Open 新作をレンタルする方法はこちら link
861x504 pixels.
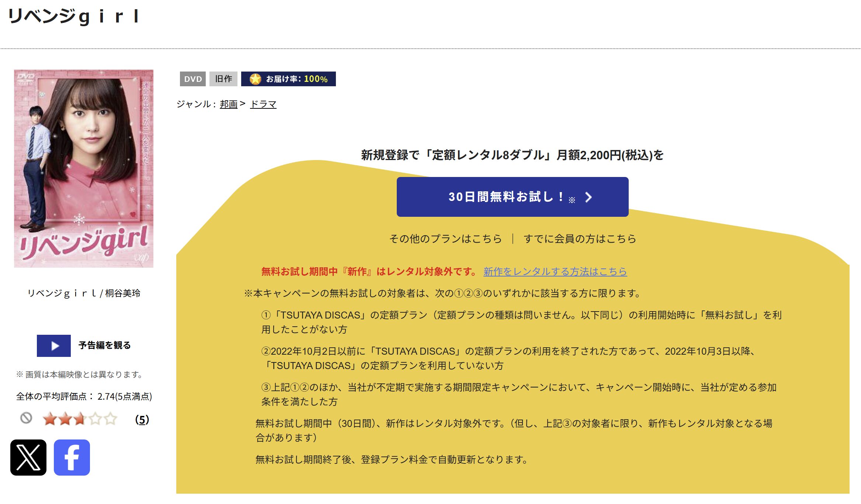click(x=555, y=272)
